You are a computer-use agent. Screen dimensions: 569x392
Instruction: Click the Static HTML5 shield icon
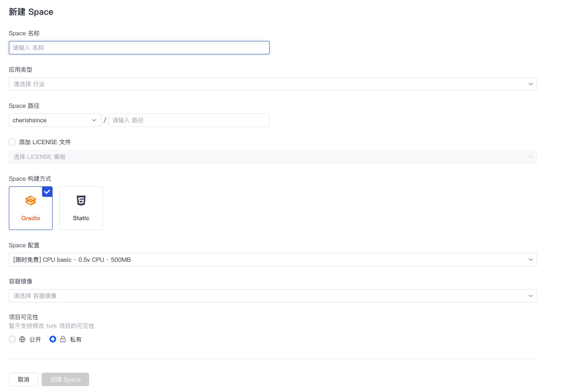point(81,200)
